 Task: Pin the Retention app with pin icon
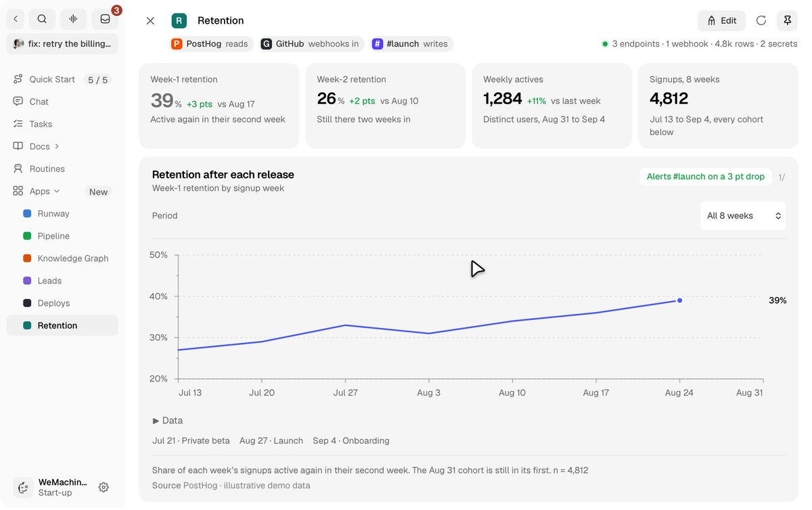(787, 20)
